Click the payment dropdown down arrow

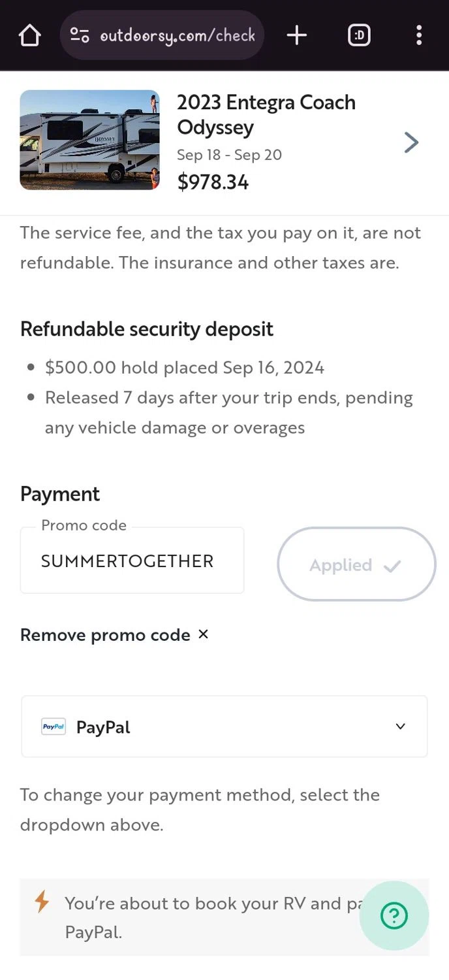[x=401, y=727]
